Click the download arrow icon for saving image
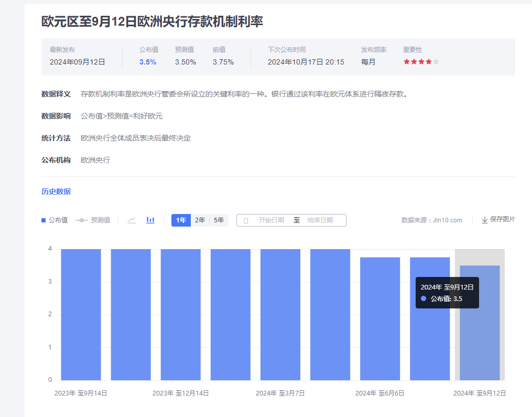The height and width of the screenshot is (417, 532). pyautogui.click(x=484, y=220)
